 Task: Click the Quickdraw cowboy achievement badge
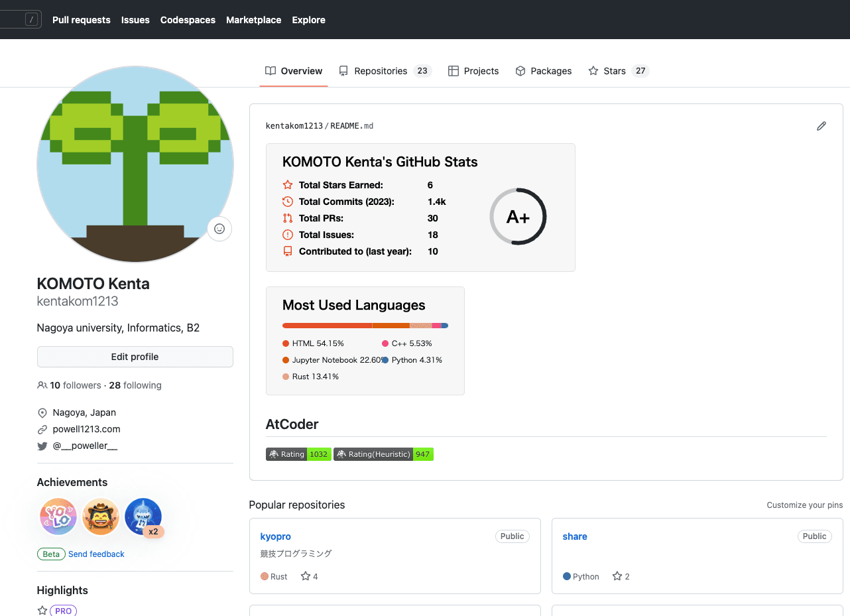101,517
